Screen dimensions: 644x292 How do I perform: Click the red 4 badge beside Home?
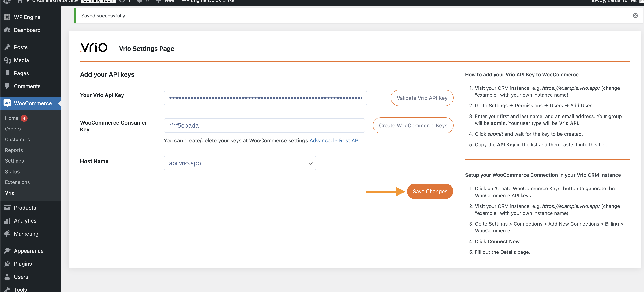pos(24,118)
